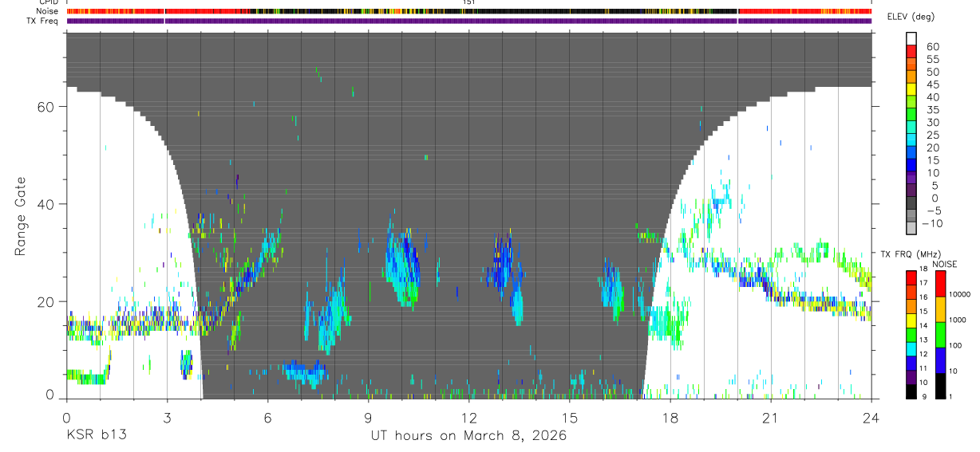
Task: Click the Range Gate tick label 20
Action: pos(45,301)
